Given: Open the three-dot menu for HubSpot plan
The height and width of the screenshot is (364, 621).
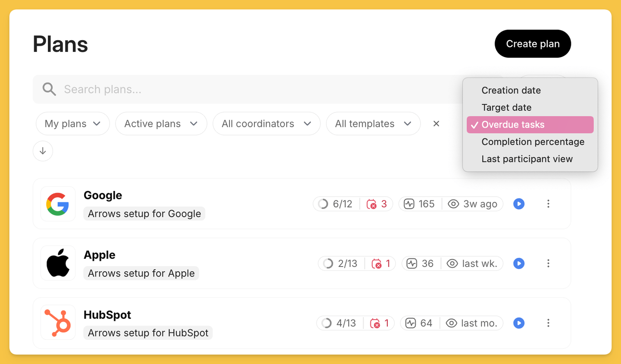Looking at the screenshot, I should click(x=548, y=323).
